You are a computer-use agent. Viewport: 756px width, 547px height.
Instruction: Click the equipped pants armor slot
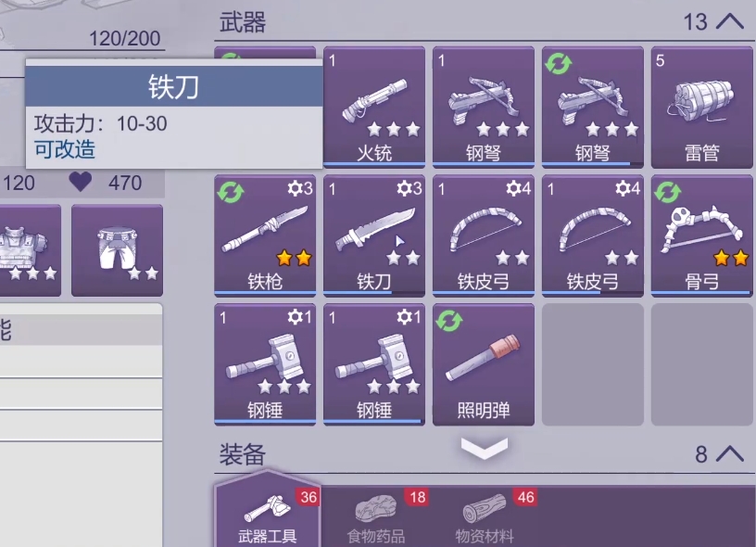(117, 250)
